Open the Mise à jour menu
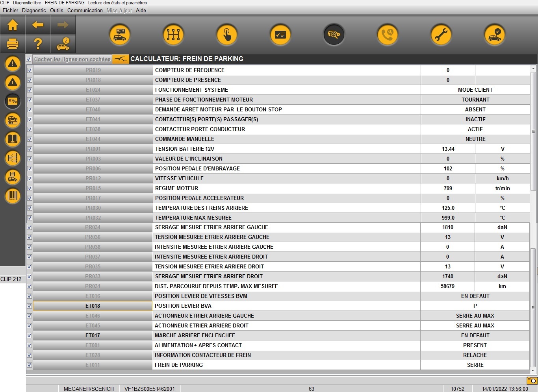The image size is (538, 392). tap(119, 10)
